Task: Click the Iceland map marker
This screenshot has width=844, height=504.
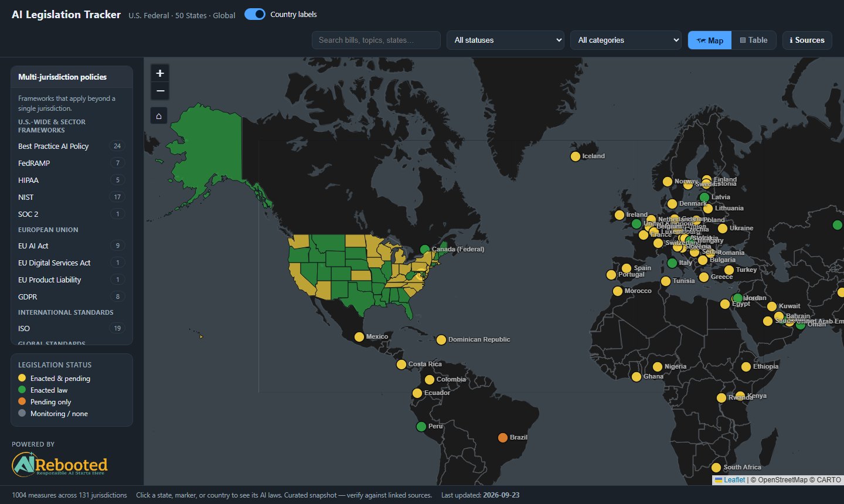Action: [576, 156]
